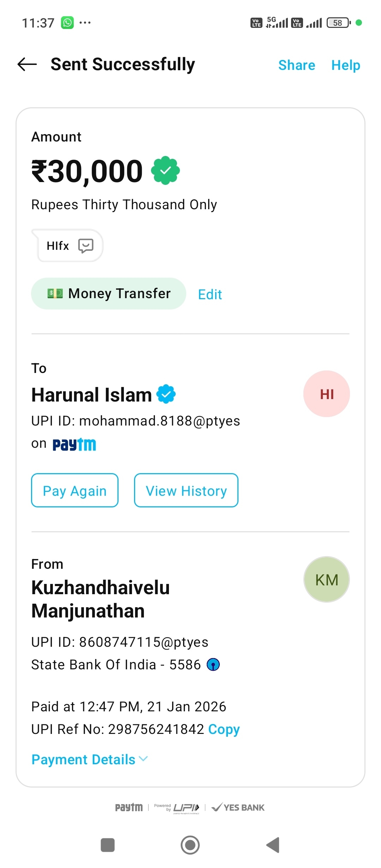Tap the KM sender avatar
Viewport: 381px width, 868px height.
tap(326, 579)
